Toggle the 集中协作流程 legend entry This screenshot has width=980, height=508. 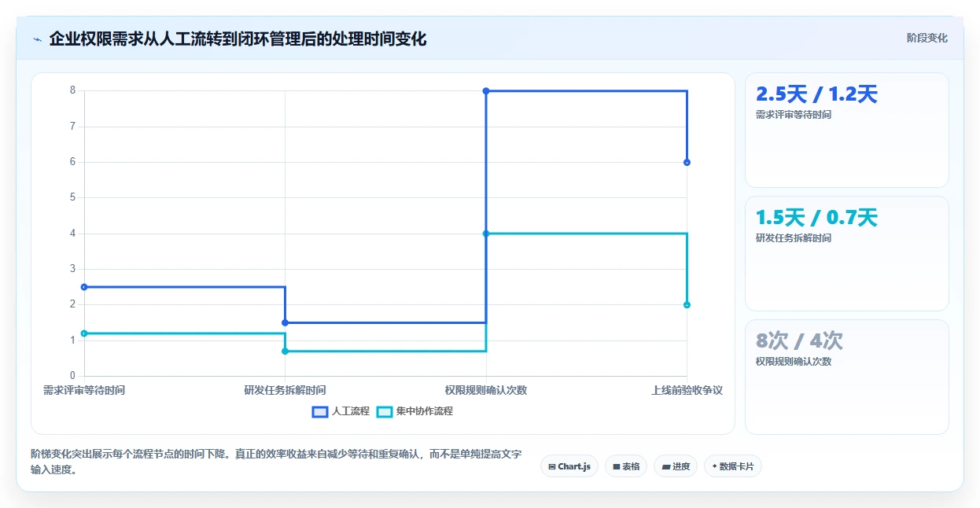[x=414, y=411]
